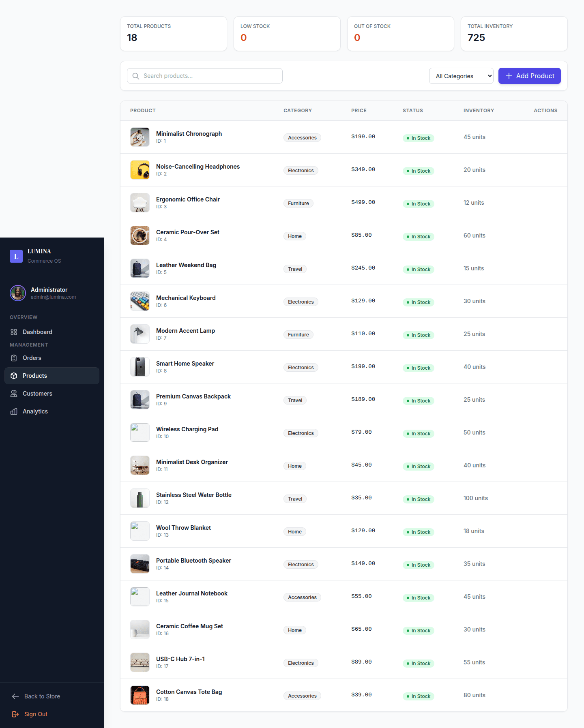
Task: Click the Mechanical Keyboard product image
Action: pos(140,301)
